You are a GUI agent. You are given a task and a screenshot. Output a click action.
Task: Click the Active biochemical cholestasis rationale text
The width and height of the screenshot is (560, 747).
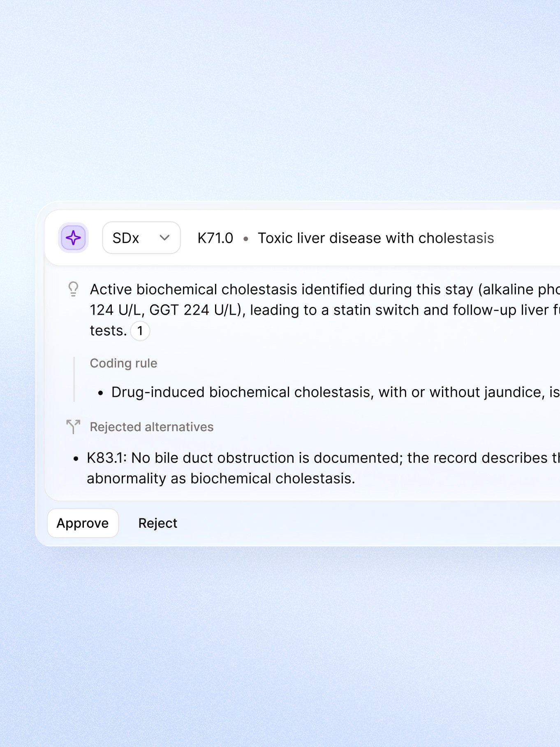point(325,310)
